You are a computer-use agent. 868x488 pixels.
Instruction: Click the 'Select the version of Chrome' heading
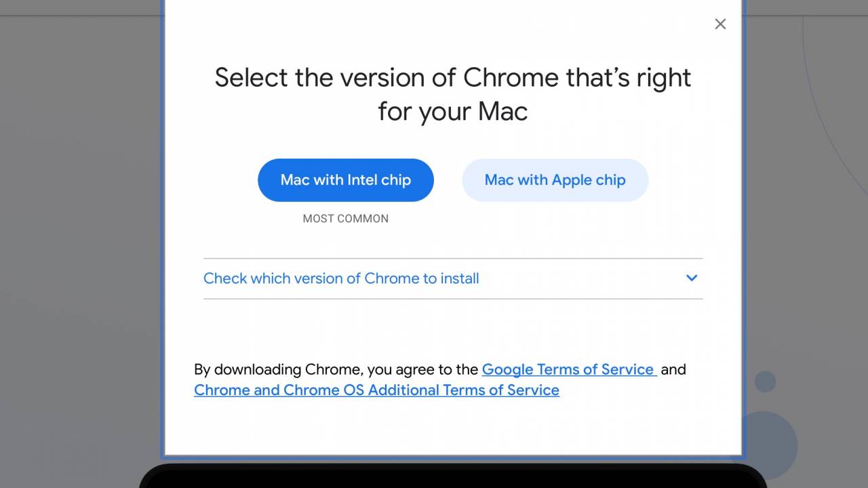452,78
